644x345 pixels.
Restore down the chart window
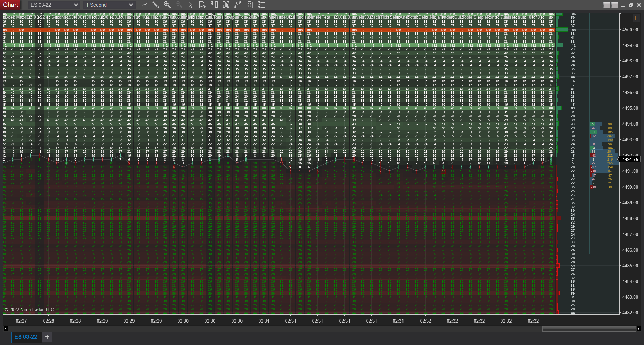tap(631, 5)
